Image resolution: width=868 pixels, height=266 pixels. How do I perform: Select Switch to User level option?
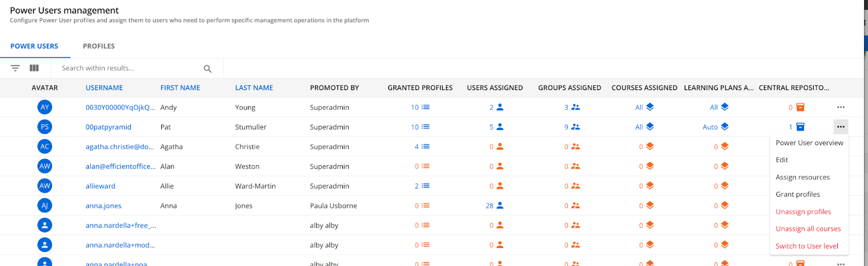coord(807,246)
